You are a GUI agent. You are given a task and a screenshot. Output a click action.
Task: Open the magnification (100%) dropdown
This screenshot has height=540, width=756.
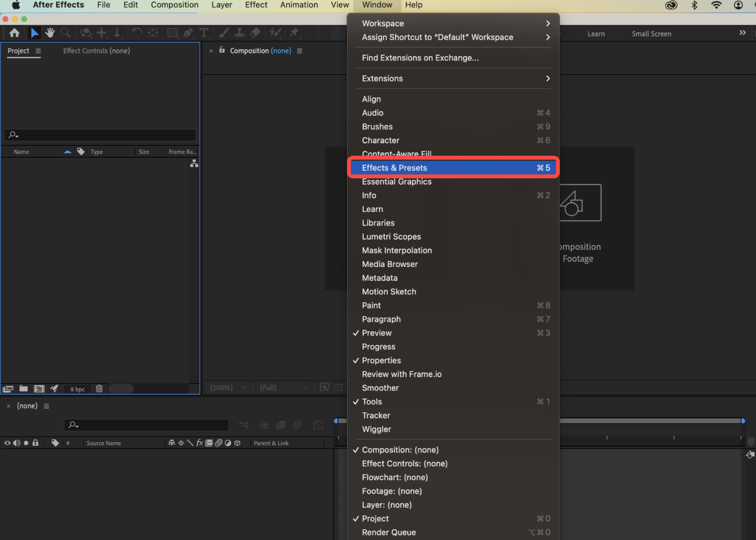coord(227,387)
